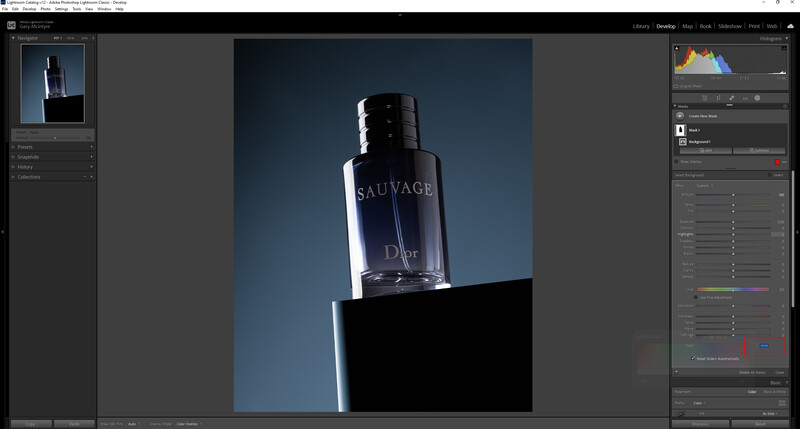
Task: Open the Show Edit Pins Auto dropdown
Action: pyautogui.click(x=133, y=424)
